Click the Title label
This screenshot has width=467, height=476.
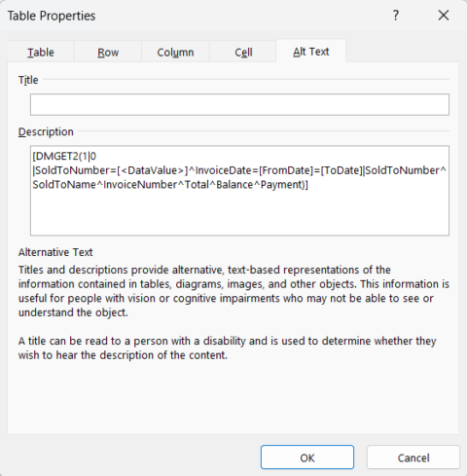28,80
